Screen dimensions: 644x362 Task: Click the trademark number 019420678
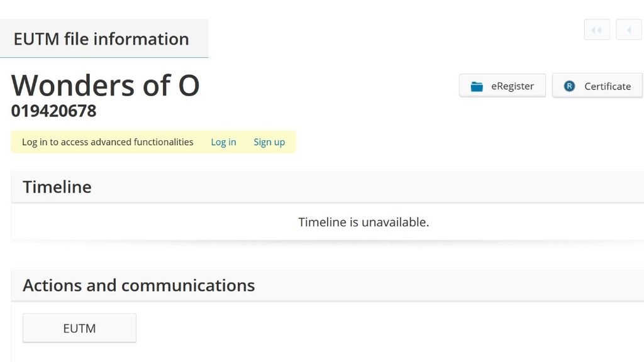[x=54, y=111]
